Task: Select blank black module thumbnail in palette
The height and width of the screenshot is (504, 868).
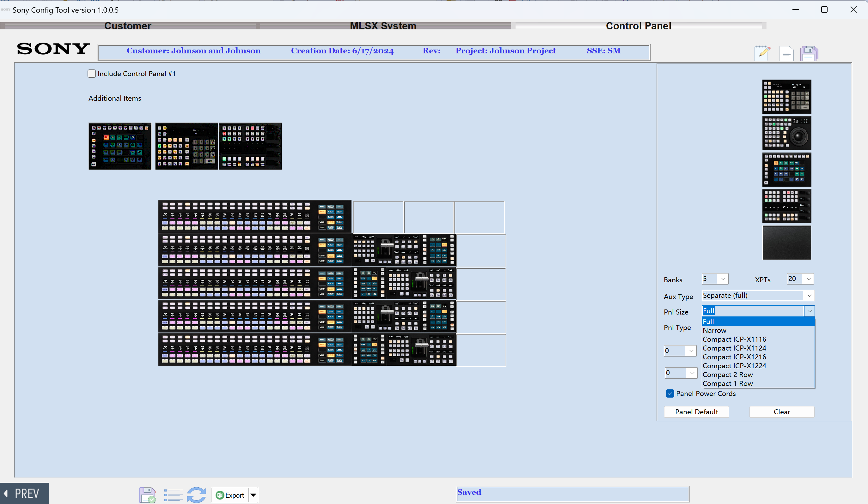Action: point(787,242)
